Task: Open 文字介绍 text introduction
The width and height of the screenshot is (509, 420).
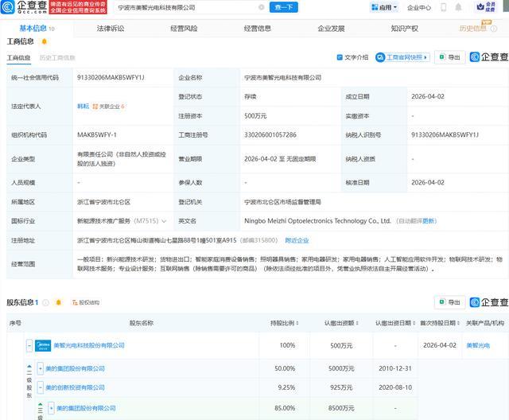Action: (352, 57)
